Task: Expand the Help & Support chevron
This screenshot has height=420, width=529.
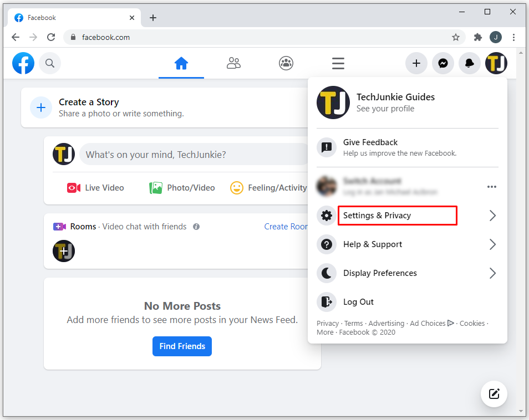Action: [x=492, y=244]
